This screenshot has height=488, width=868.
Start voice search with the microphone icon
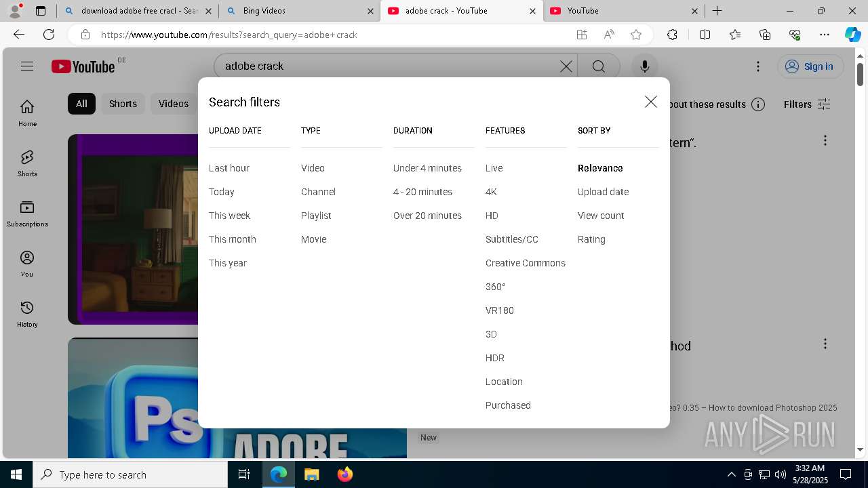[x=645, y=66]
